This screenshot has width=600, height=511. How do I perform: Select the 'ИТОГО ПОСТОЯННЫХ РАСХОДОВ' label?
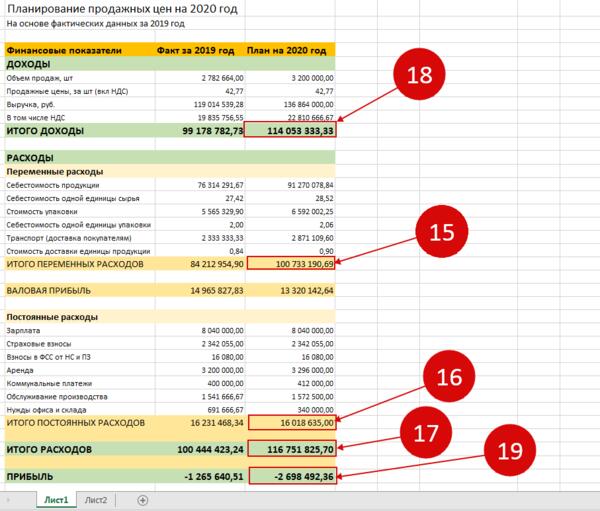coord(75,423)
